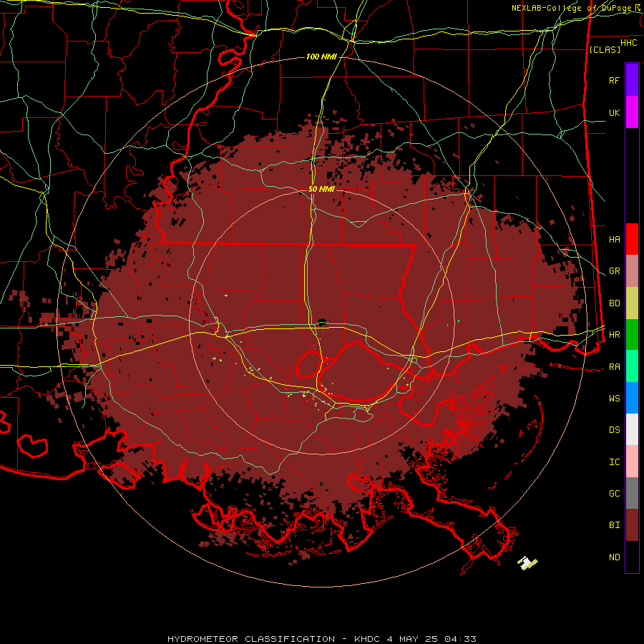Click the UK legend label
Viewport: 644px width, 644px height.
pos(614,112)
